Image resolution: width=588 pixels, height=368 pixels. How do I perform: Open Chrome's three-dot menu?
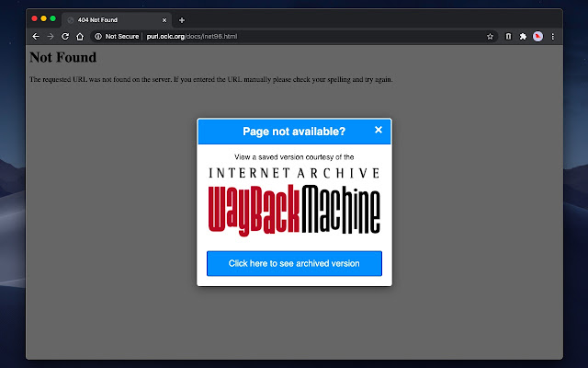(x=552, y=36)
